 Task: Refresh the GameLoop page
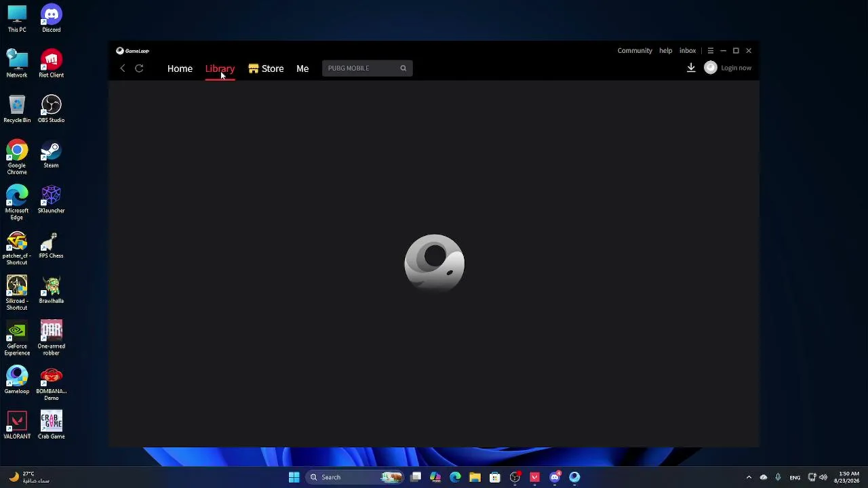tap(139, 68)
